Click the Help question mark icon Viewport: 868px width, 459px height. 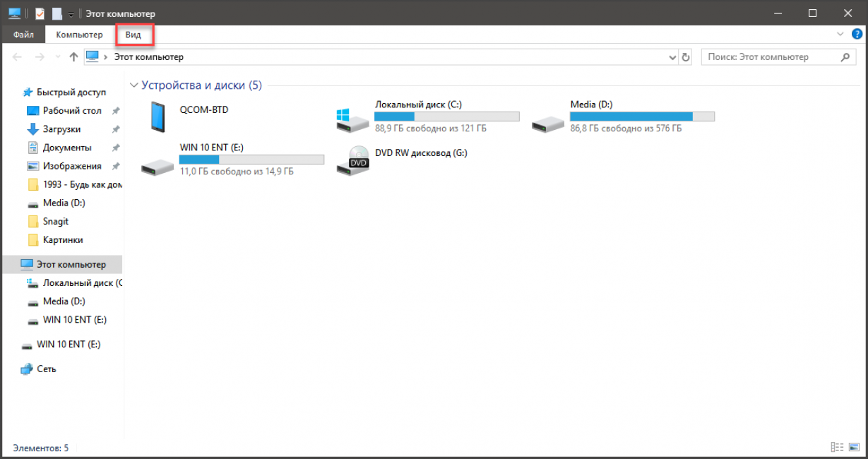pos(857,34)
